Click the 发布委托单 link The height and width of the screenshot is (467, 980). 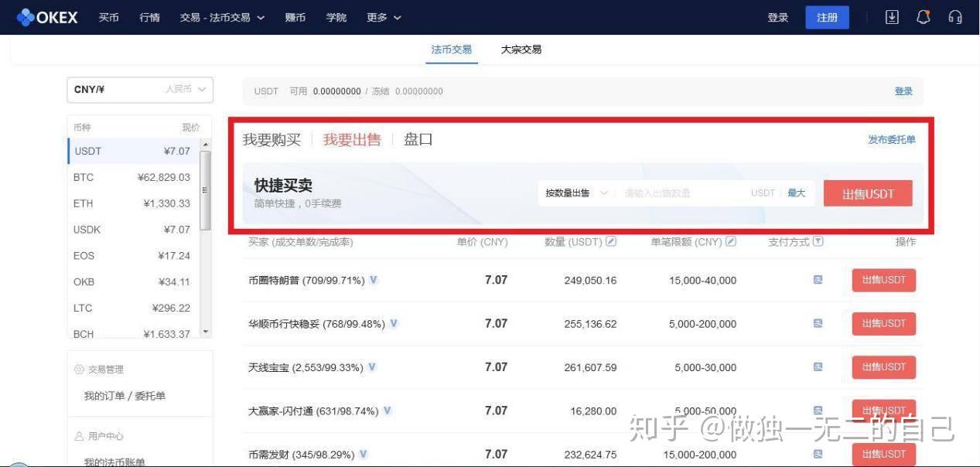coord(891,140)
